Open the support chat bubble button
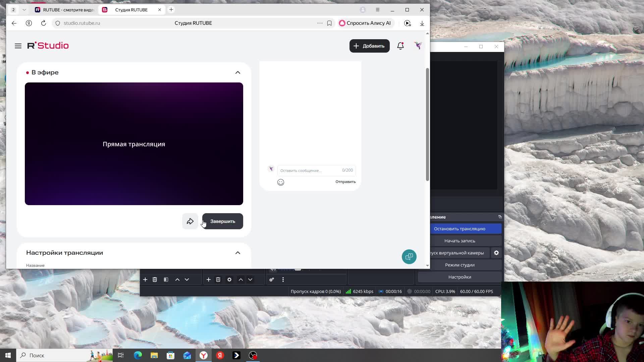644x362 pixels. click(409, 257)
